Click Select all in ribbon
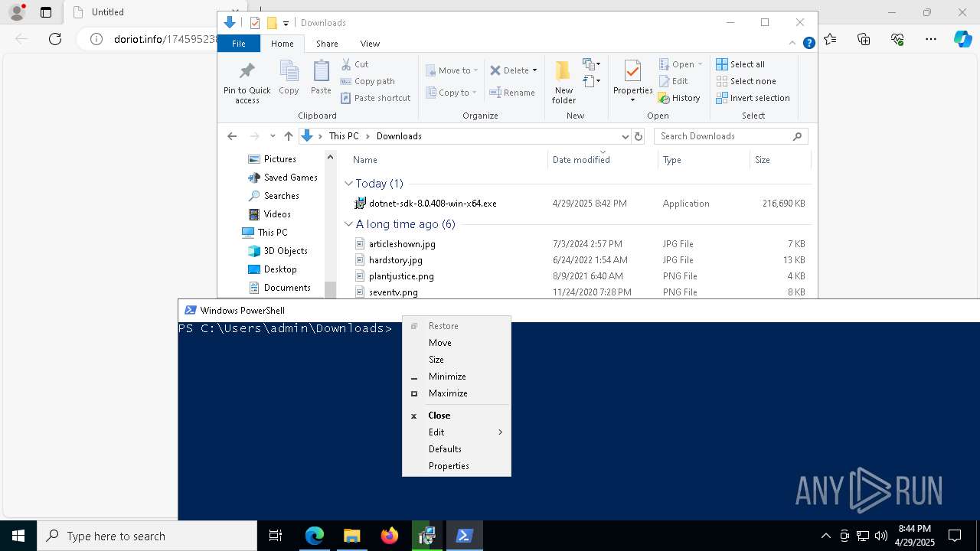 (740, 64)
